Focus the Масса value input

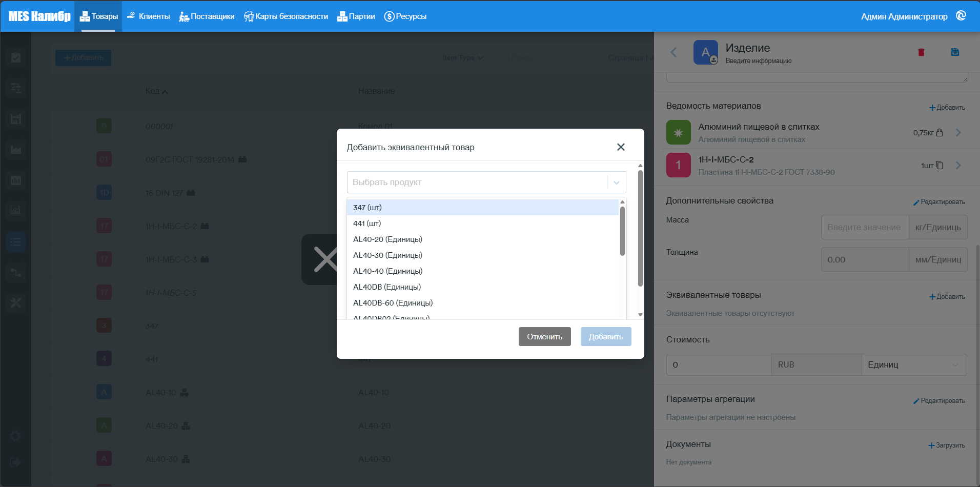coord(865,227)
